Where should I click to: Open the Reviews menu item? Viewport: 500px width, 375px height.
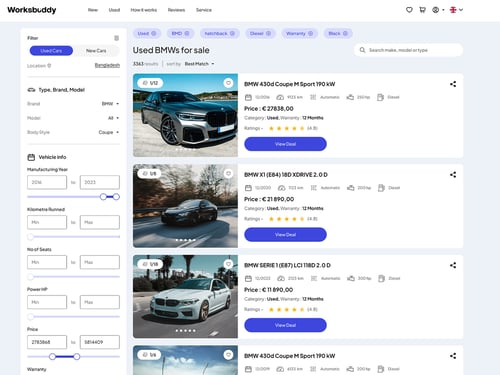pos(176,10)
